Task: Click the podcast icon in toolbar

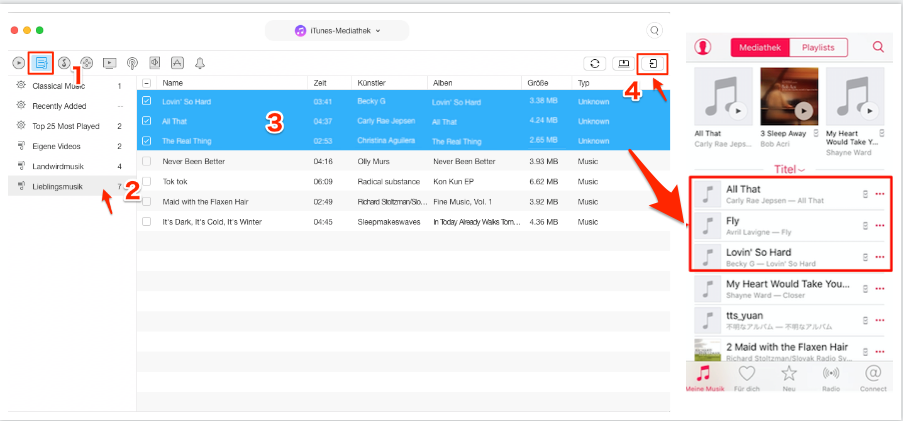Action: tap(132, 63)
